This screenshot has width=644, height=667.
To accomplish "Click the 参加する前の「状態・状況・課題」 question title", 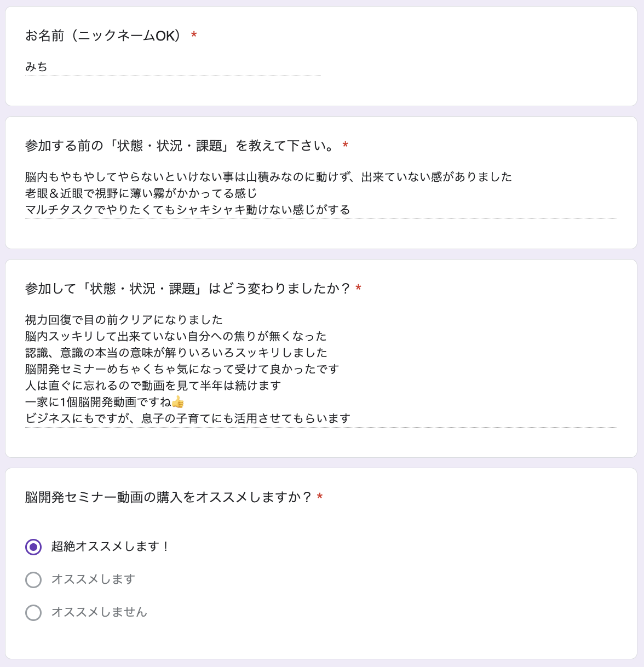I will pos(180,146).
